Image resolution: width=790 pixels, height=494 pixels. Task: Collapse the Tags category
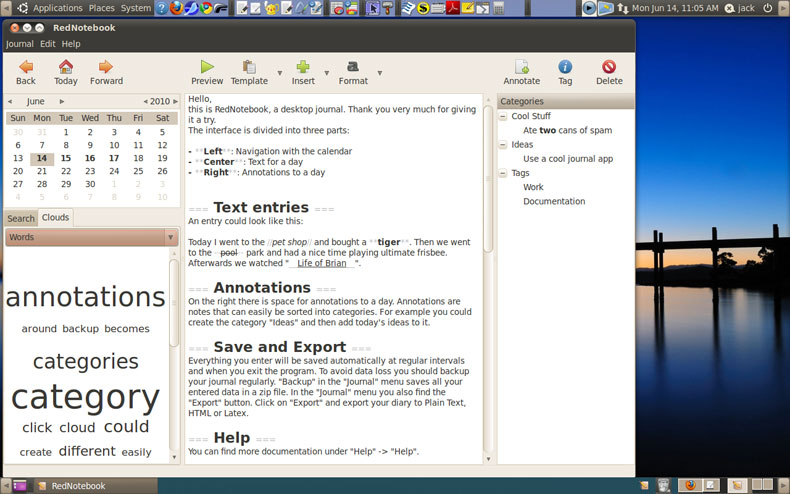coord(503,173)
